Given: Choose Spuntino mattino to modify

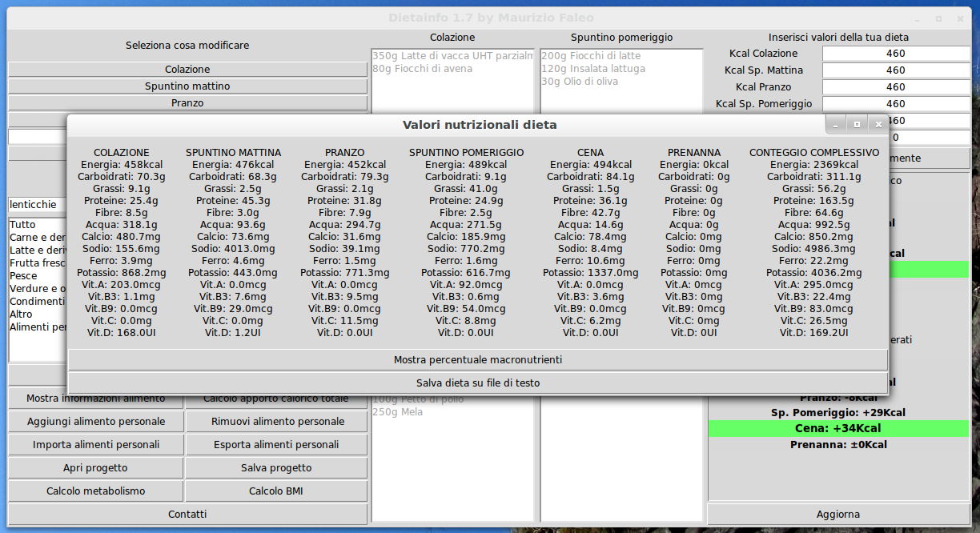Looking at the screenshot, I should coord(187,86).
